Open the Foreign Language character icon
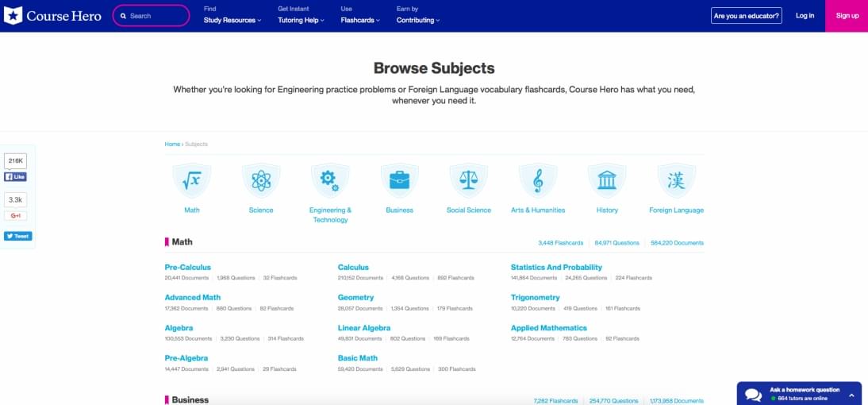868x405 pixels. tap(676, 180)
